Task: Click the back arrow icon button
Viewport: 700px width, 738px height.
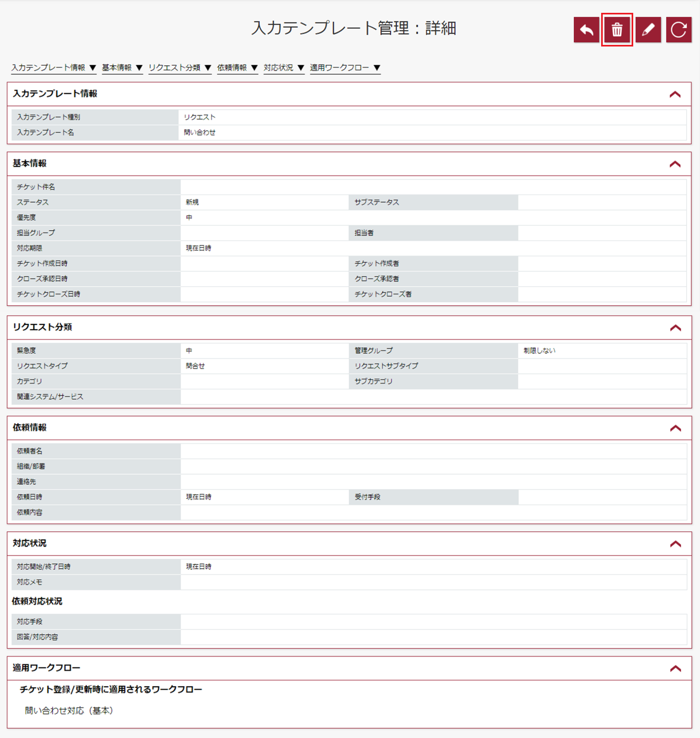Action: pos(586,29)
